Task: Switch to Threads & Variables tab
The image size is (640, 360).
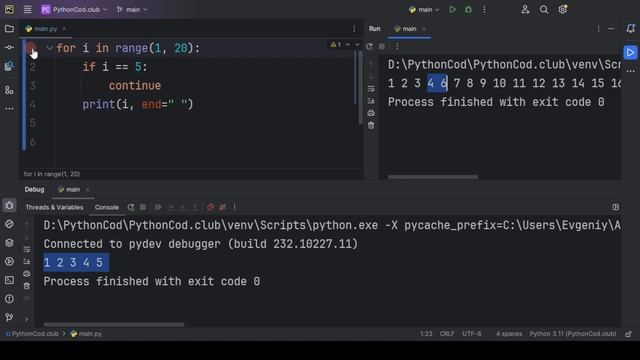Action: pos(54,207)
